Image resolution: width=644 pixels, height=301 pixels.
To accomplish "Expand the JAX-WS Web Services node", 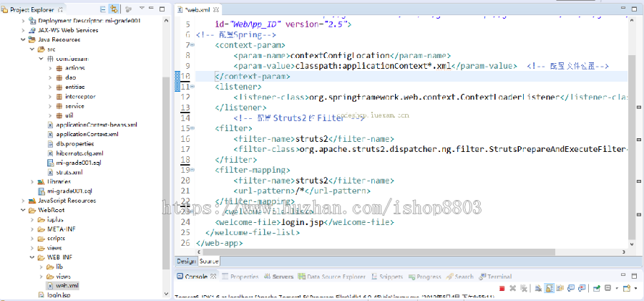I will coord(23,30).
